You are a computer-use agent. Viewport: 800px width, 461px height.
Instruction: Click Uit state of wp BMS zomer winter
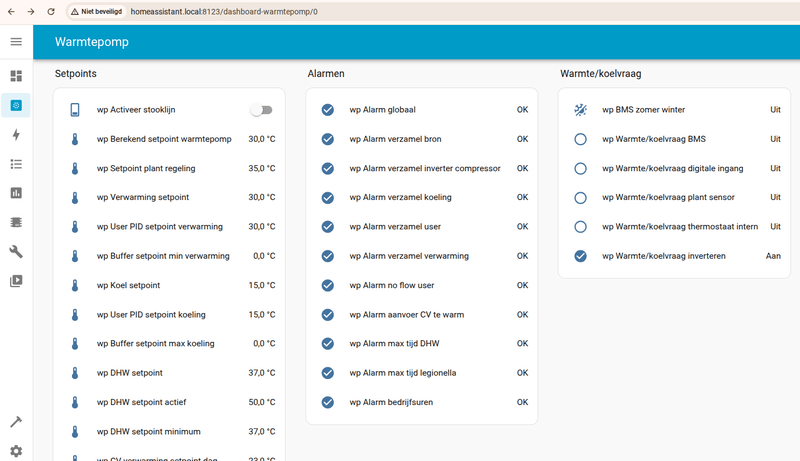tap(776, 110)
